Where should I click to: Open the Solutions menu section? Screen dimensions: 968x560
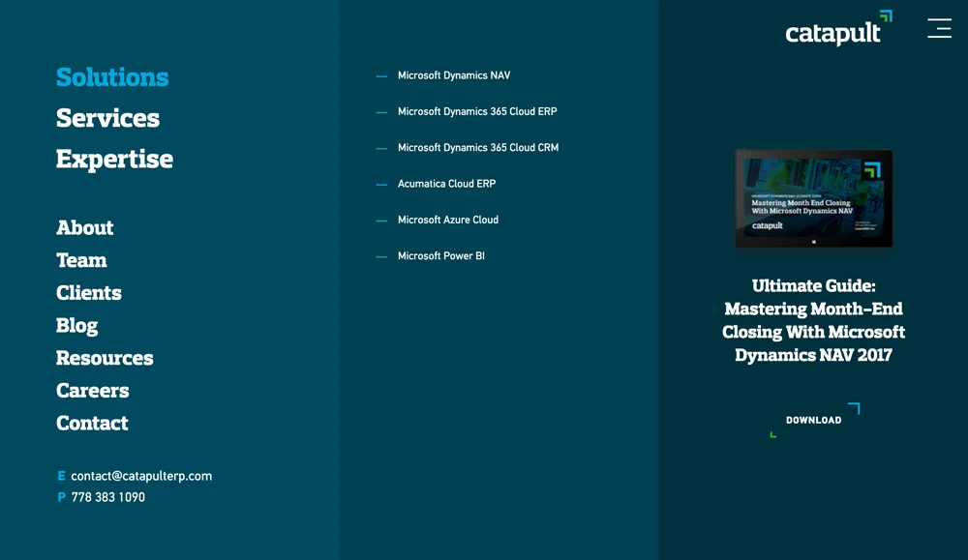[112, 77]
